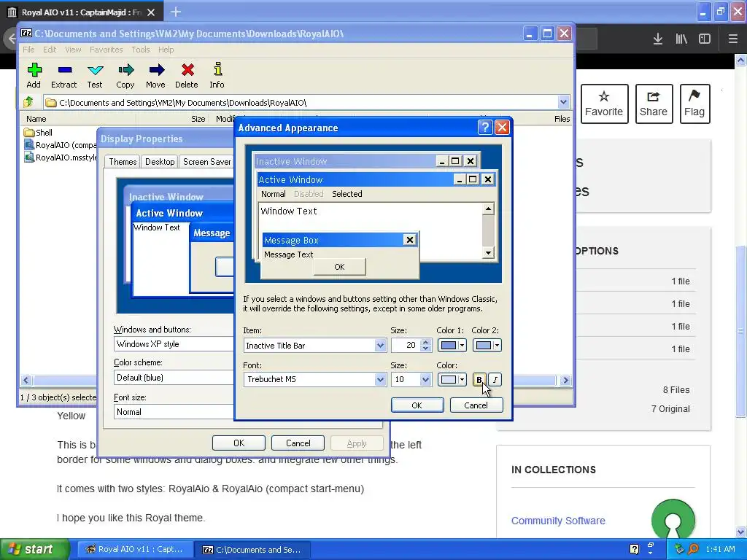Select the RoyalAIO.msstyles file
Screen dimensions: 747x560
point(61,157)
